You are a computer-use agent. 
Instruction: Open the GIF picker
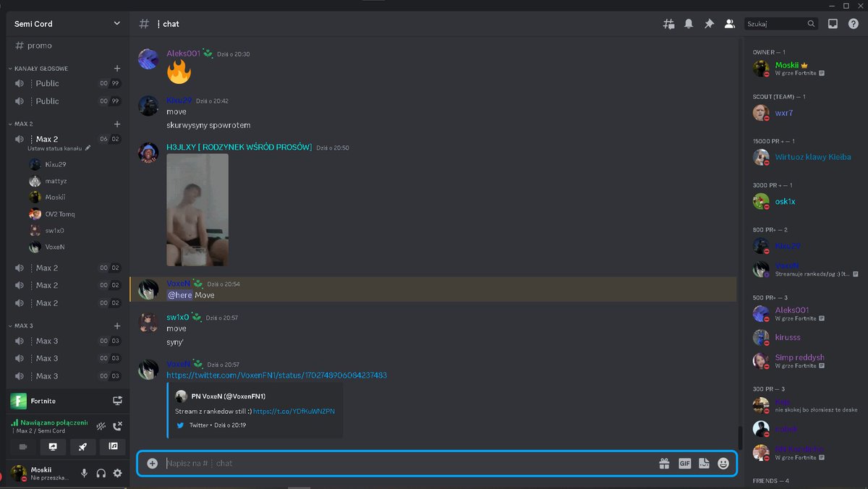point(684,464)
